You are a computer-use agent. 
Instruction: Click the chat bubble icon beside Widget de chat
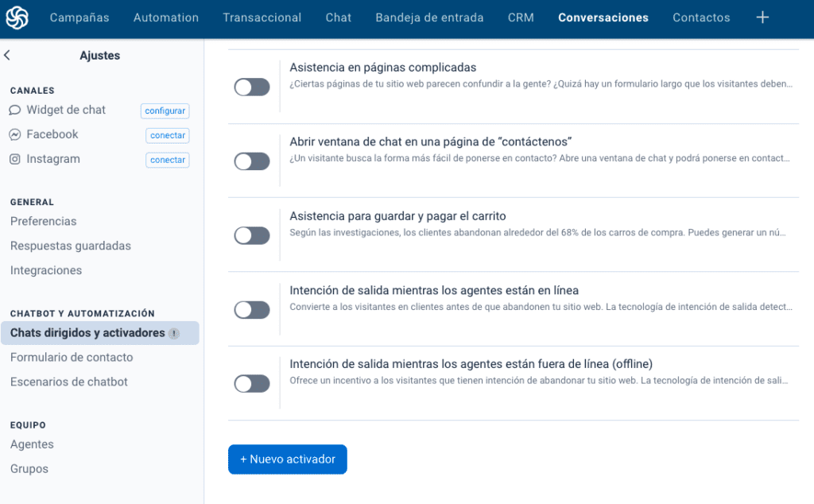pyautogui.click(x=15, y=110)
